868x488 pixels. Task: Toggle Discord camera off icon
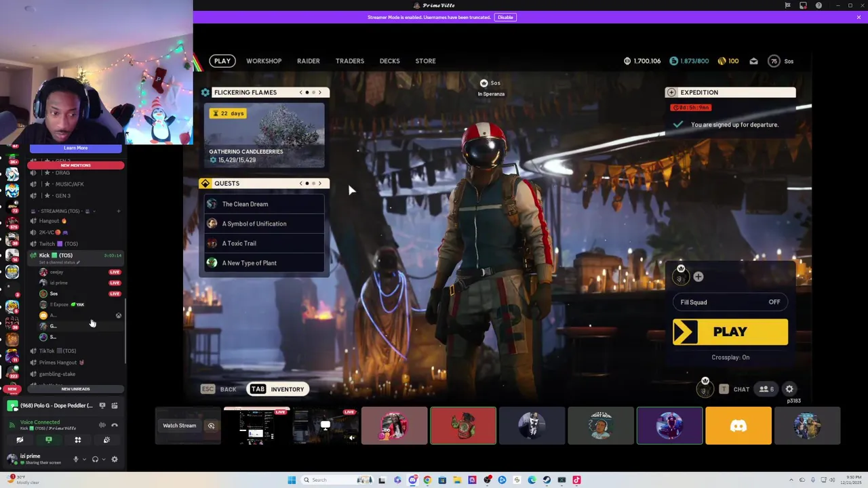pyautogui.click(x=20, y=441)
